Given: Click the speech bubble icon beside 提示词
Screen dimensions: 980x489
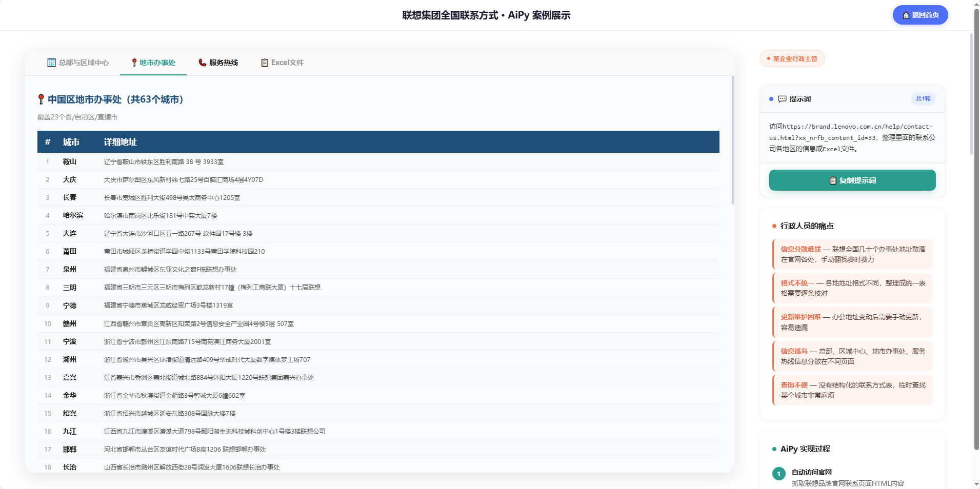Looking at the screenshot, I should 782,99.
